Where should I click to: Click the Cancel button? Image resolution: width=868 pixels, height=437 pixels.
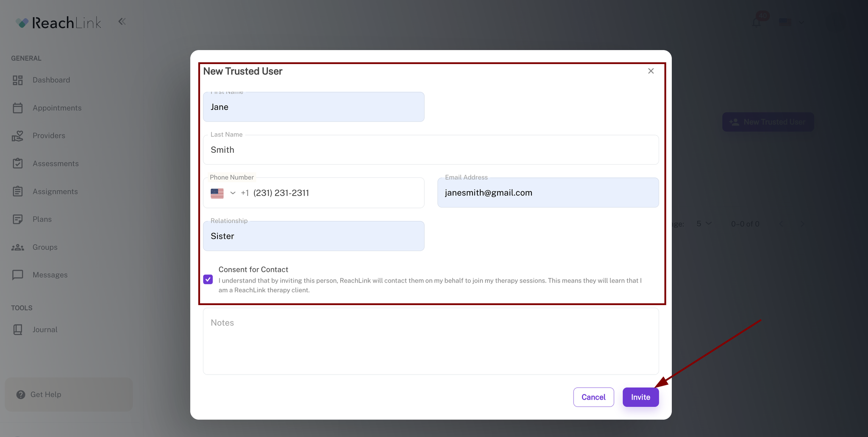click(593, 397)
